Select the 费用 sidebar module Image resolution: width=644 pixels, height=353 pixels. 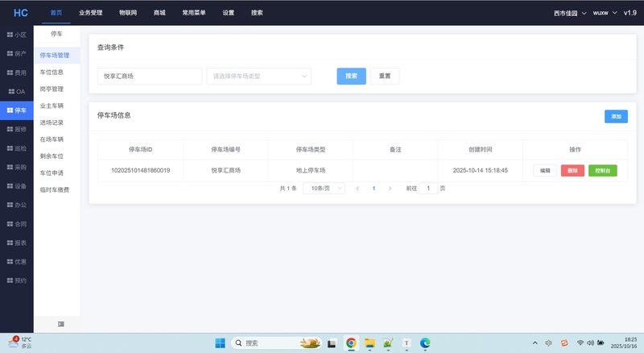pos(16,73)
